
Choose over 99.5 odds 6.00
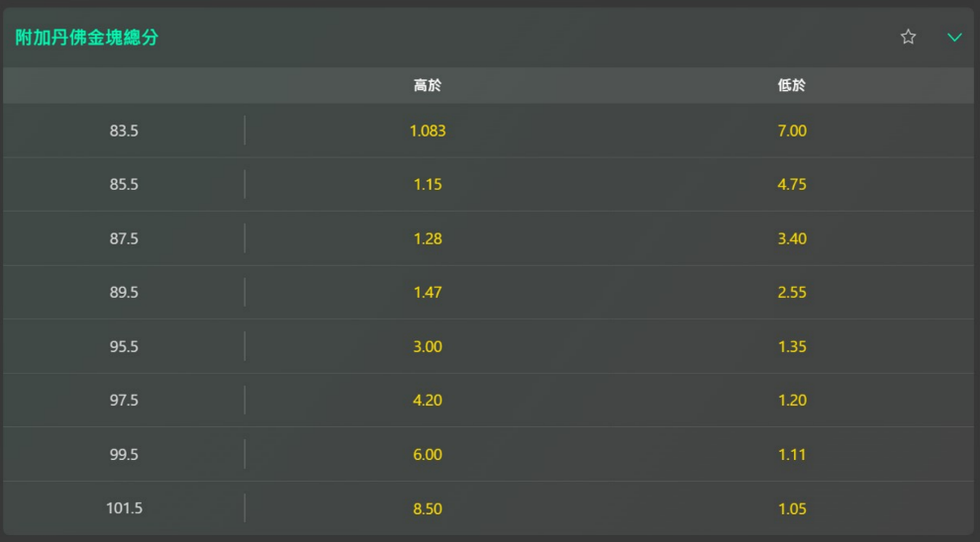[x=428, y=455]
